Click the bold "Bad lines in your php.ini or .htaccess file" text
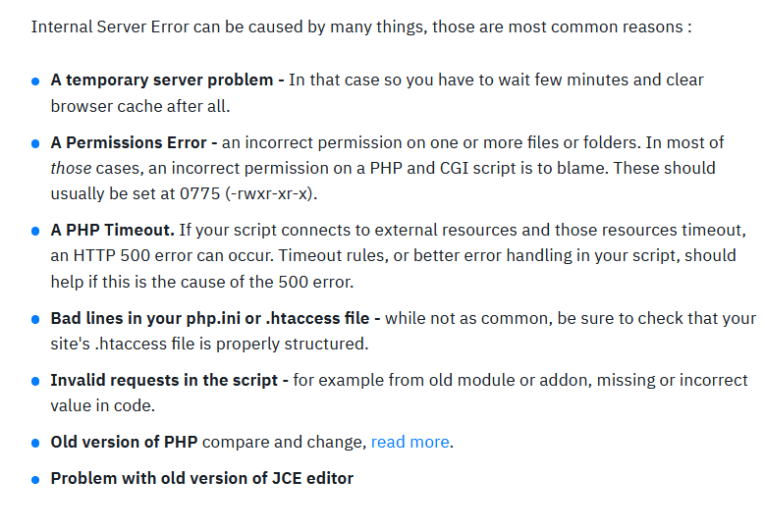Screen dimensions: 765x532 (x=209, y=319)
